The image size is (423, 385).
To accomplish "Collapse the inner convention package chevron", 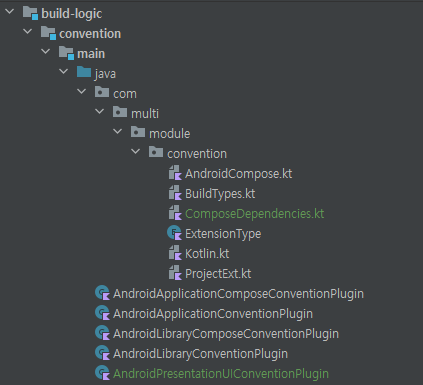I will point(136,151).
